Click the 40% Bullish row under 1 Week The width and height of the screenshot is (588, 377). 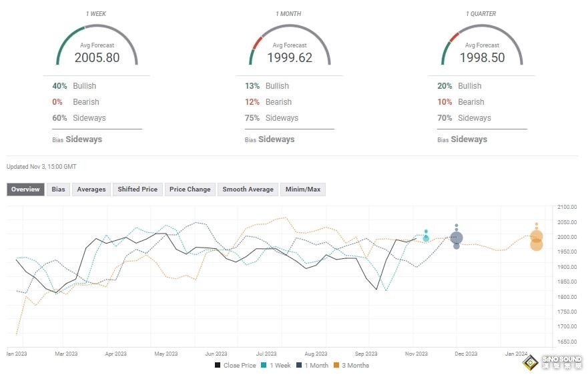point(75,86)
